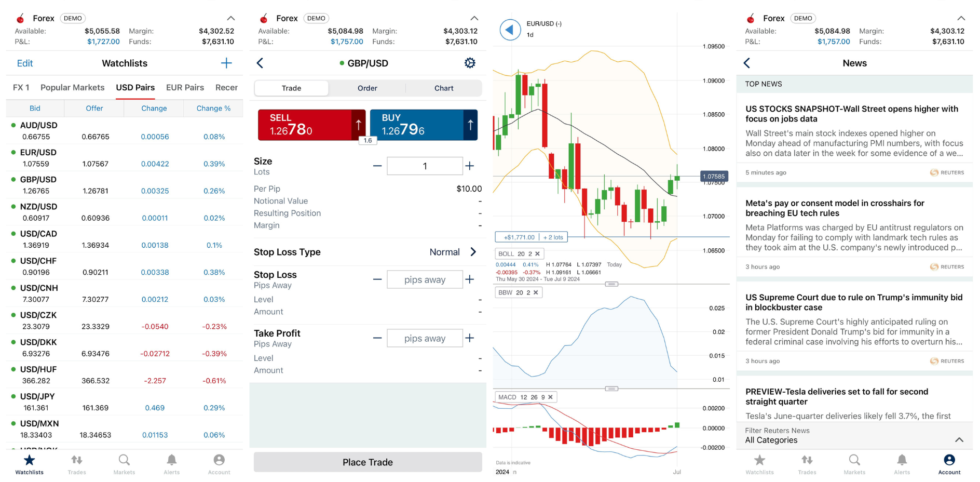This screenshot has width=980, height=482.
Task: Go back from EUR/USD chart screen
Action: click(510, 30)
